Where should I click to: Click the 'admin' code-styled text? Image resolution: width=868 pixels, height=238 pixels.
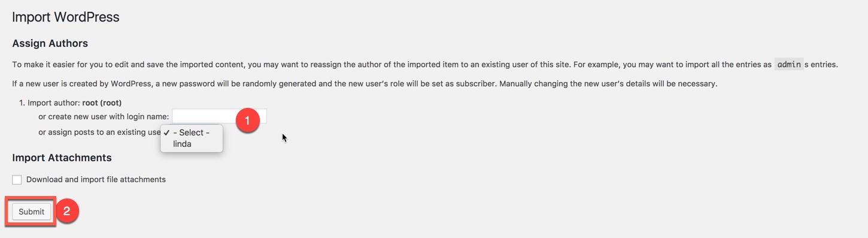click(789, 64)
